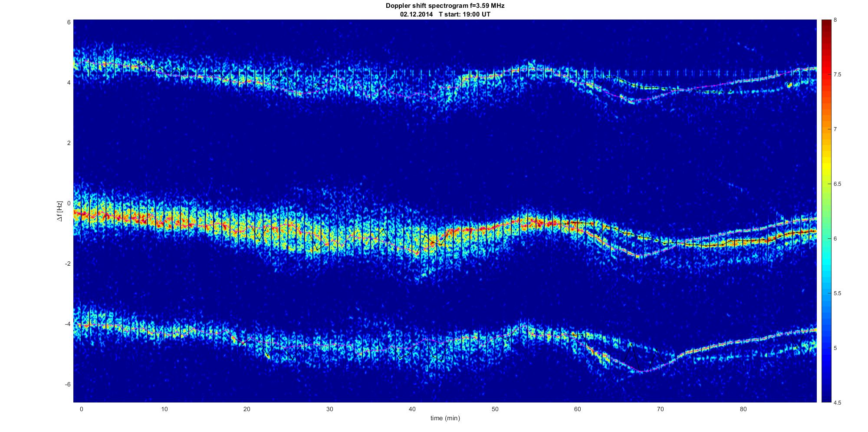This screenshot has width=868, height=432.
Task: Click the y-axis tick label '2'
Action: [69, 143]
